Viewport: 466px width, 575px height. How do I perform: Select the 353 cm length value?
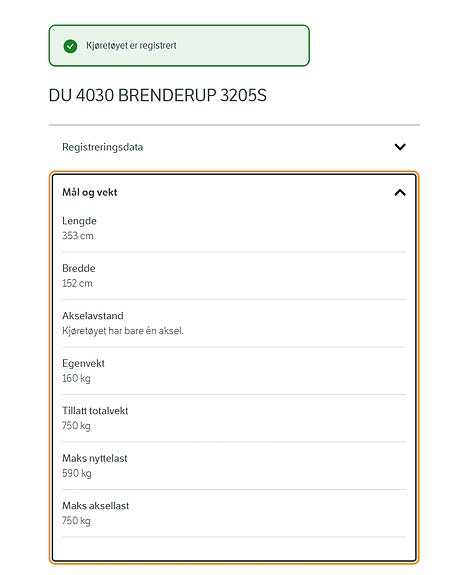77,235
